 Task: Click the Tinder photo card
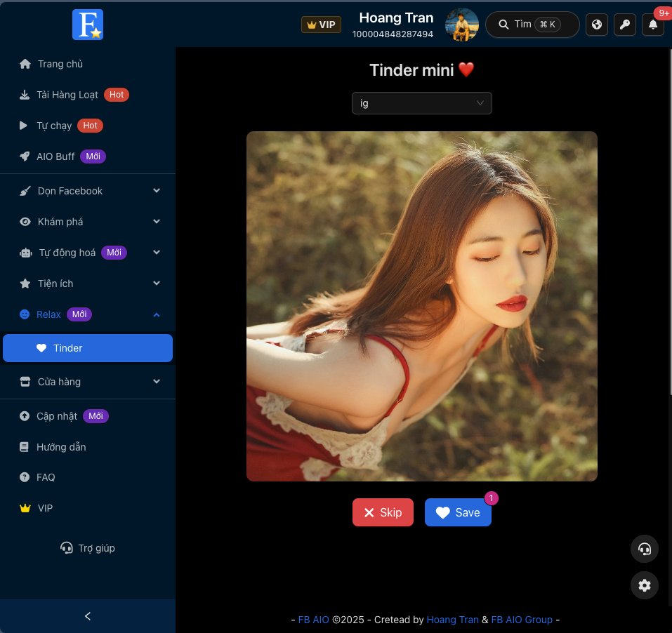click(422, 306)
